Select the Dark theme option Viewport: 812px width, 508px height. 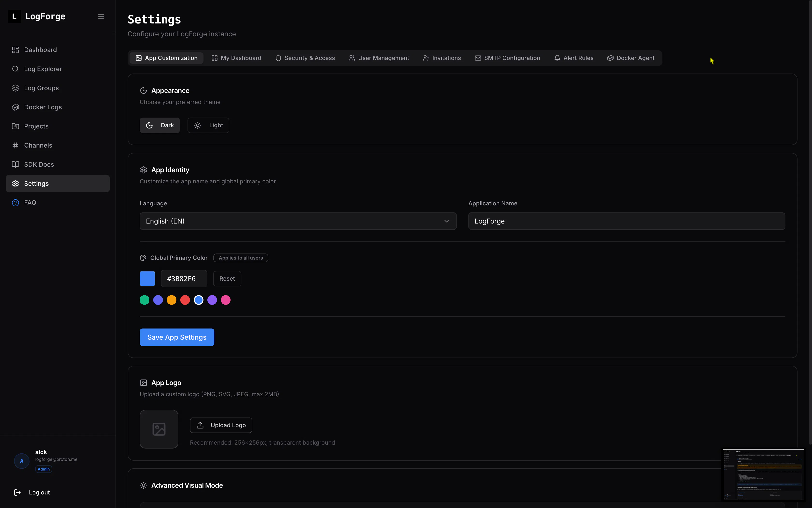coord(160,125)
